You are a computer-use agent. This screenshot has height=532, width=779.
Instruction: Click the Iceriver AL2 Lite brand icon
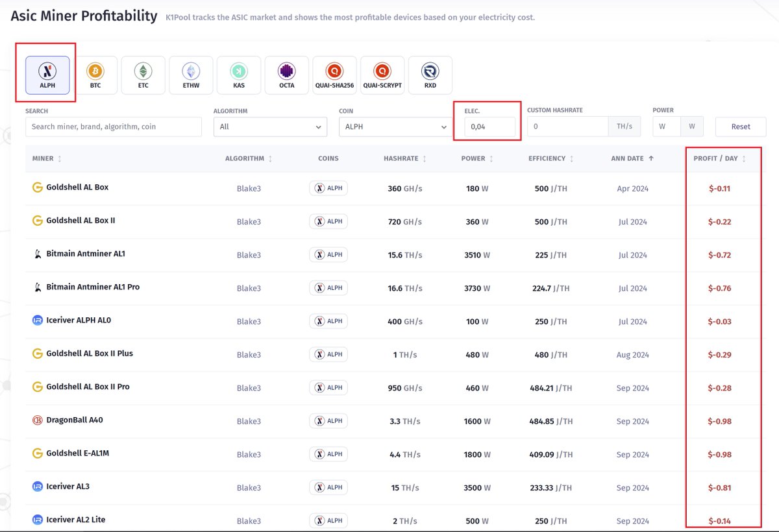tap(37, 520)
